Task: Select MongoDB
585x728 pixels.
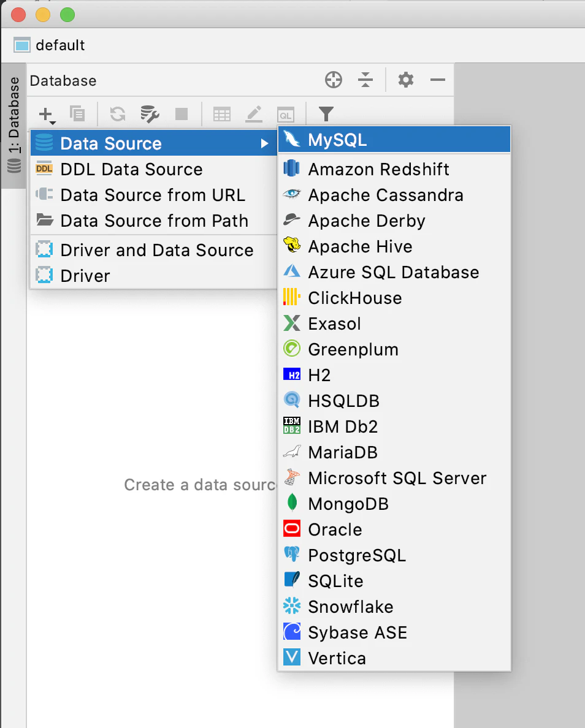Action: pyautogui.click(x=394, y=504)
